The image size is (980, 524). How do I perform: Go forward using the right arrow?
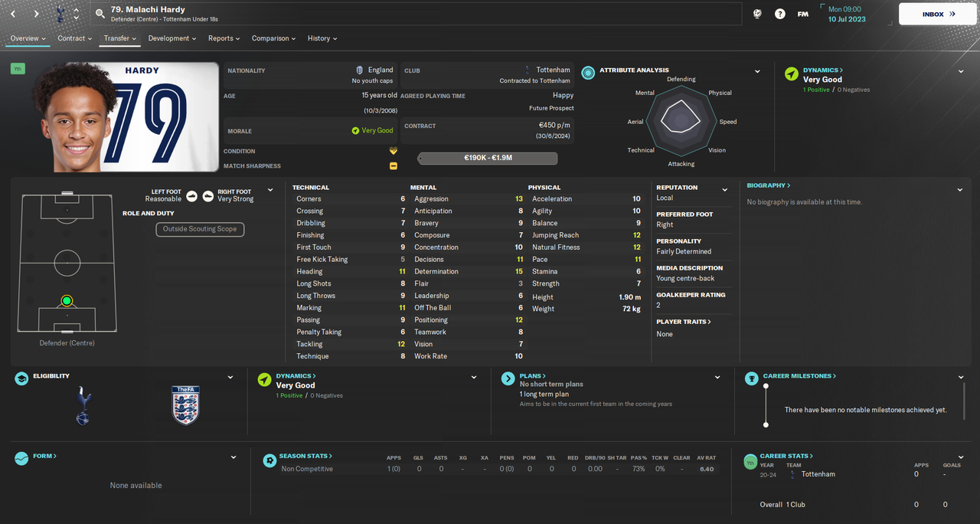36,14
